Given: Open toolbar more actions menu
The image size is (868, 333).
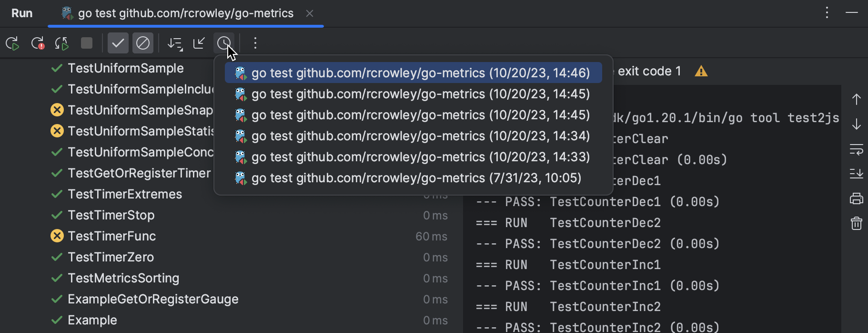Looking at the screenshot, I should [x=255, y=43].
